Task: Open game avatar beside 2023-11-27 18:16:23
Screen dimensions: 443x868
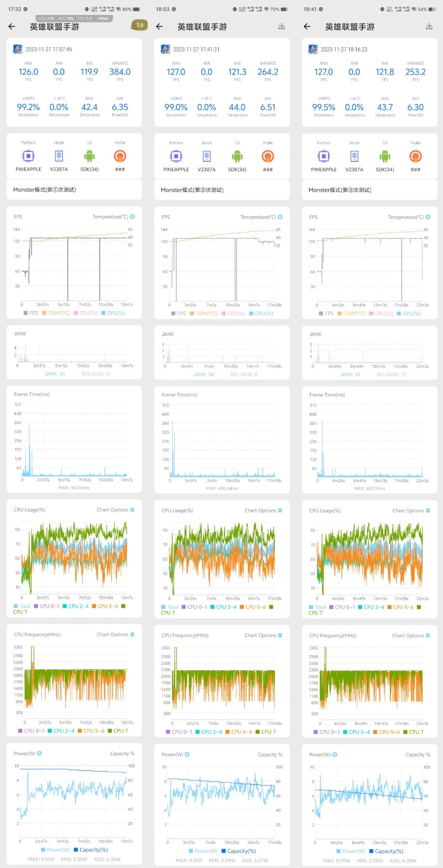Action: pyautogui.click(x=313, y=49)
